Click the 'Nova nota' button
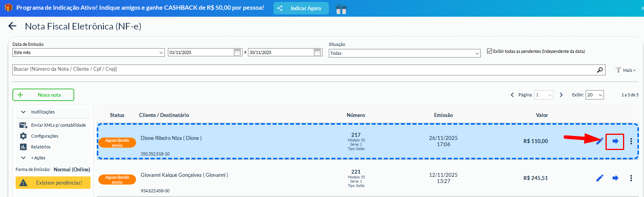The image size is (644, 197). pos(43,95)
